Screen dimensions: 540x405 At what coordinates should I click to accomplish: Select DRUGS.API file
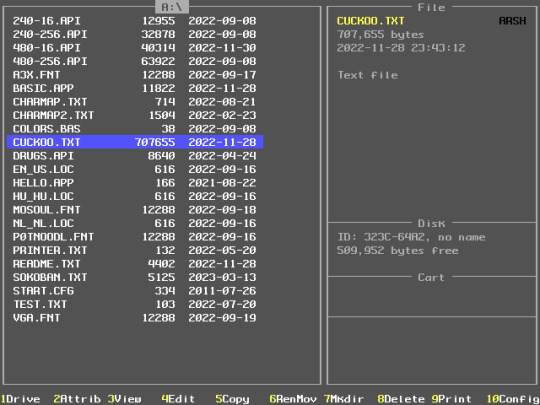[135, 156]
